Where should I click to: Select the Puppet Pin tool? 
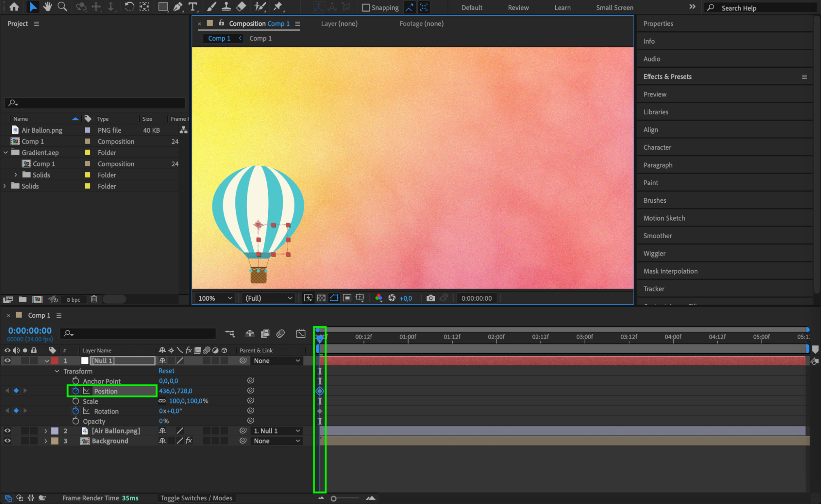coord(278,7)
